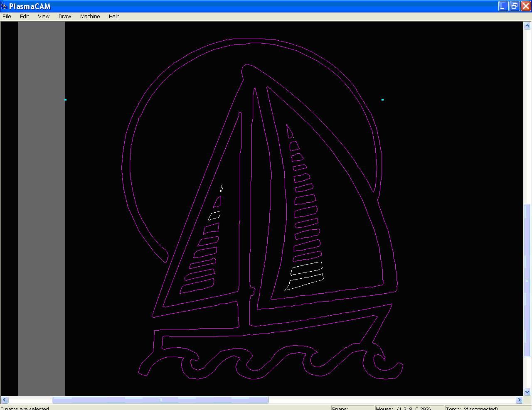Click the PlasmaCAM application icon in the title bar
The height and width of the screenshot is (410, 532).
pyautogui.click(x=4, y=6)
